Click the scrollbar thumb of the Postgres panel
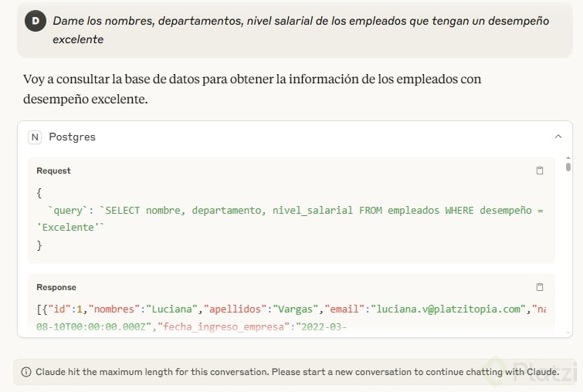583x392 pixels. (568, 167)
